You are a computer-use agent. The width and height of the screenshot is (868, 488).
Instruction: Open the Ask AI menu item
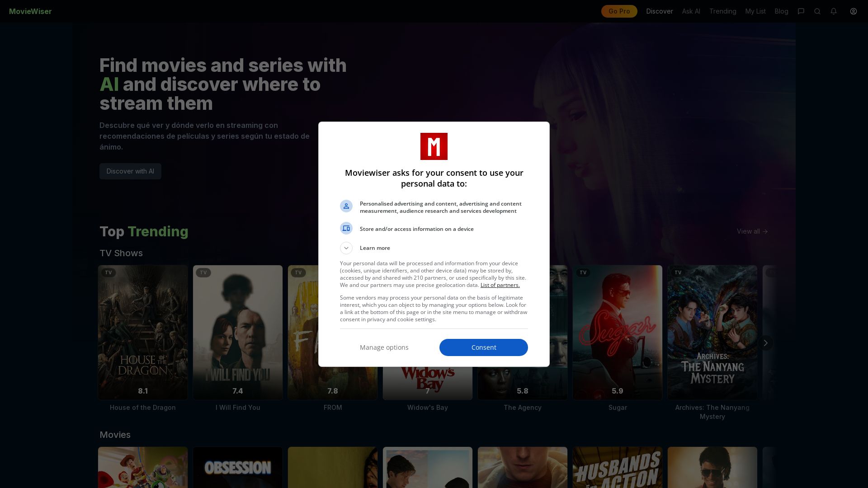(x=691, y=11)
